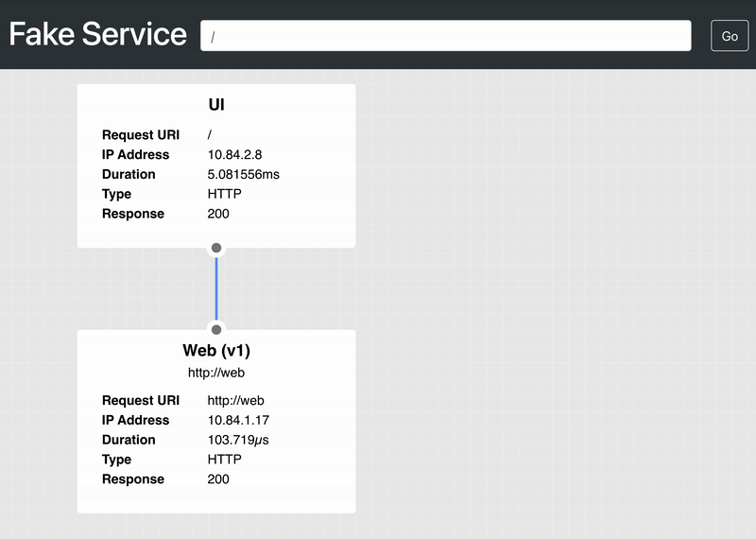Viewport: 756px width, 539px height.
Task: Click the Request URI value in Web node
Action: pyautogui.click(x=235, y=400)
